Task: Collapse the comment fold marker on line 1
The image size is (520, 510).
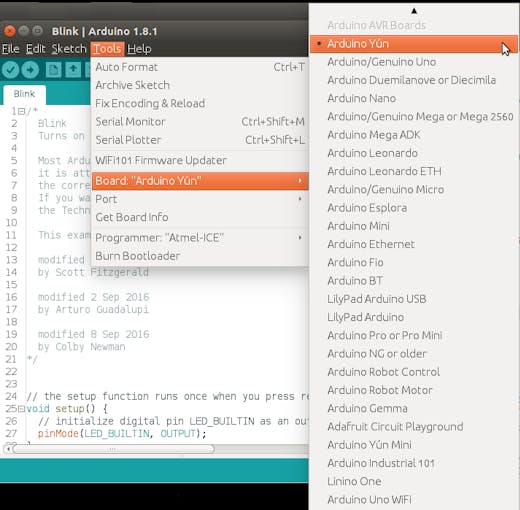Action: (21, 111)
